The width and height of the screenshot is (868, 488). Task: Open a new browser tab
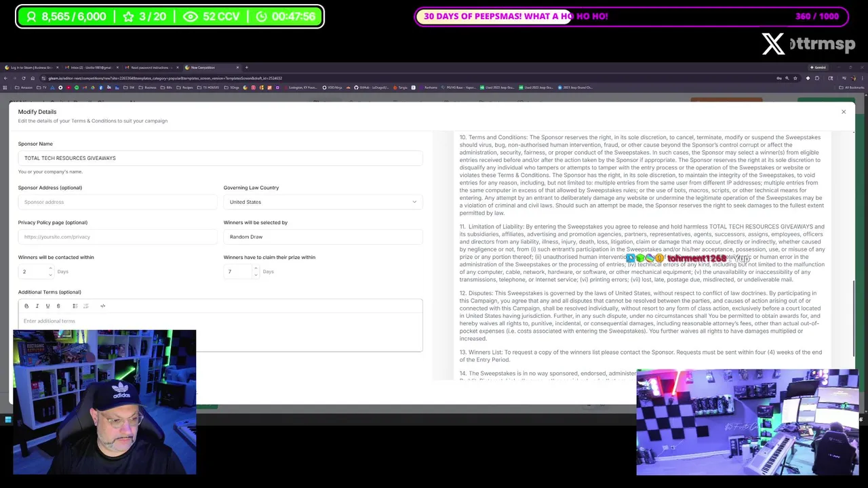(x=246, y=67)
